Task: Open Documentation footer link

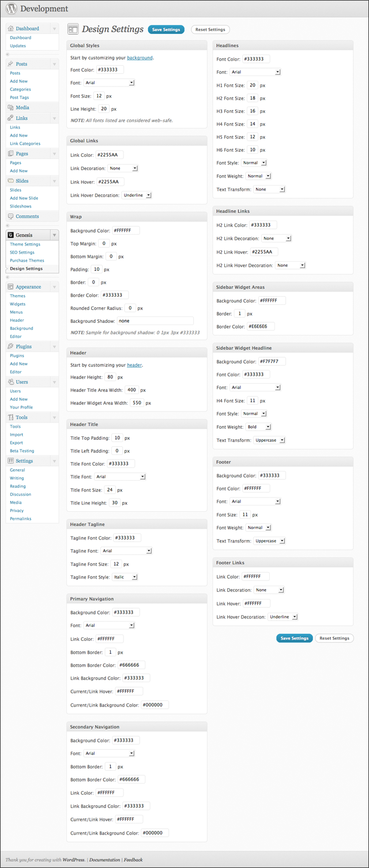Action: pos(105,860)
